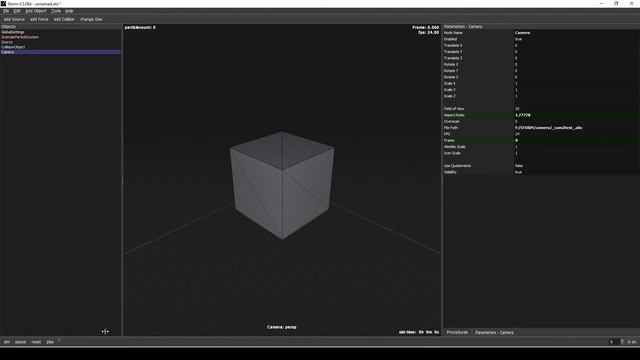Select the Camera object in the list
640x360 pixels.
pos(60,52)
